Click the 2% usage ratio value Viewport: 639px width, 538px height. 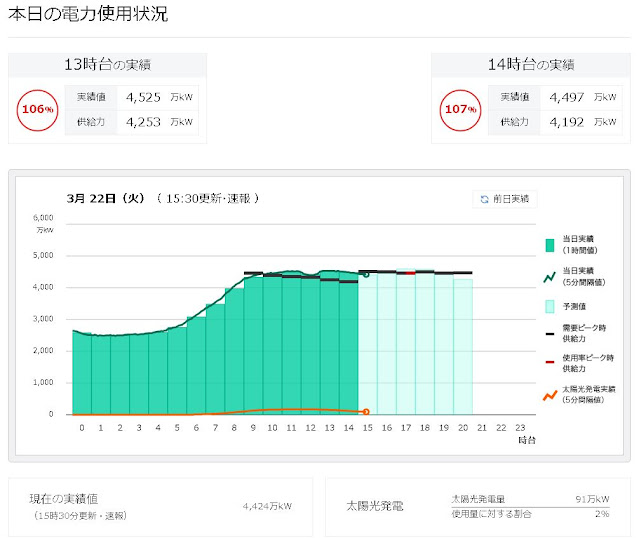coord(602,514)
